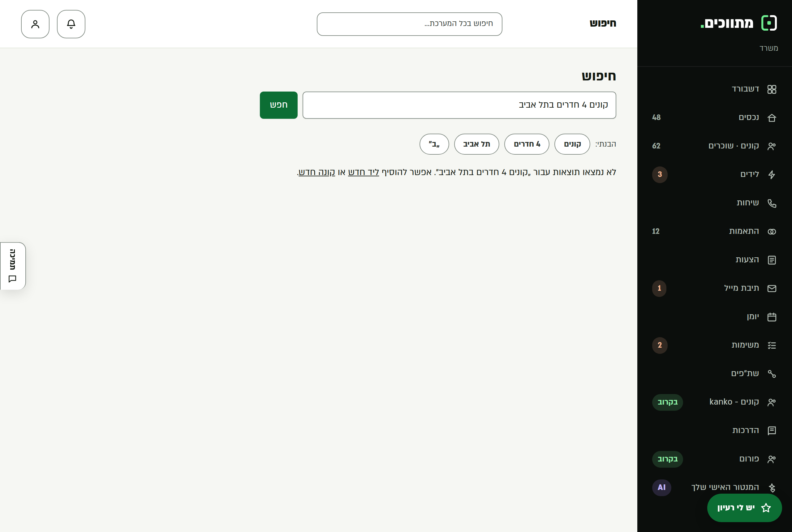This screenshot has height=532, width=792.
Task: Select the 4 חדרים filter chip
Action: point(527,144)
